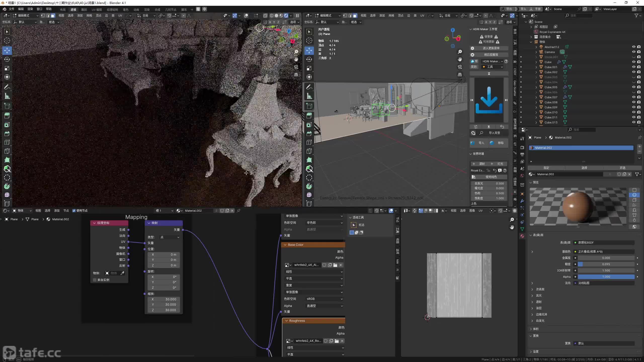
Task: Toggle the Use Nodes checkbox
Action: pyautogui.click(x=74, y=211)
